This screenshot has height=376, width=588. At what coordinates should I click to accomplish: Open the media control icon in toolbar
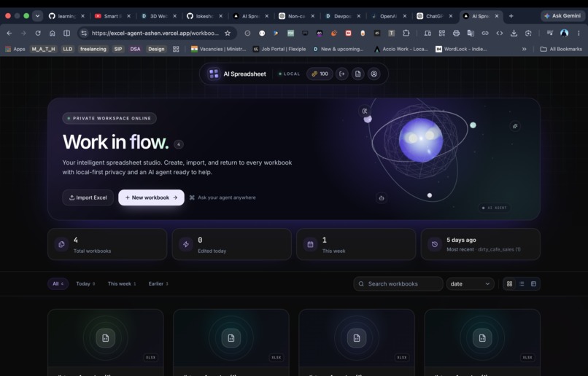[550, 33]
